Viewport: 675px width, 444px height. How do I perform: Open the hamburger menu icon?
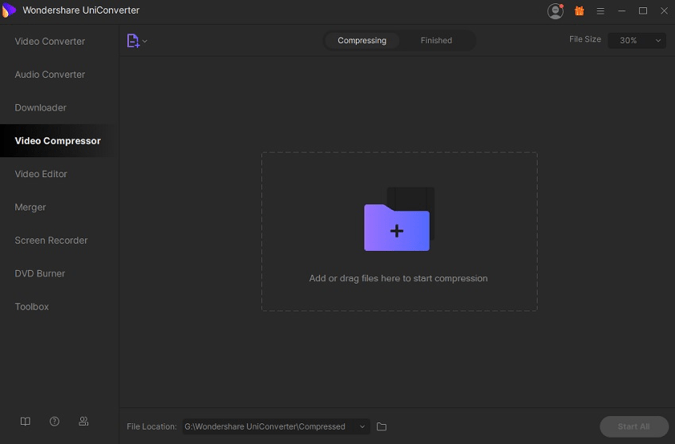pos(601,11)
